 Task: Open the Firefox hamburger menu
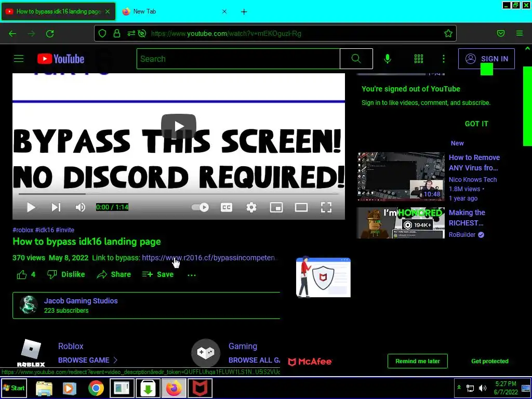(520, 33)
